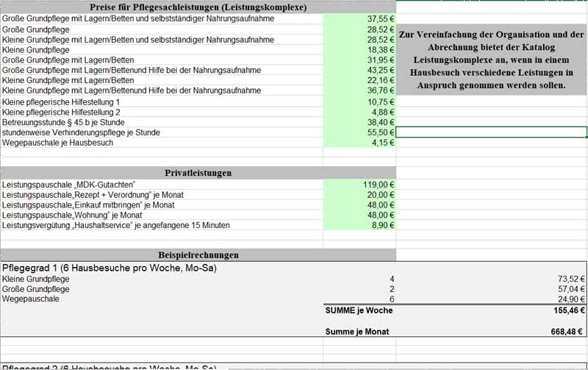Click the 'Kleine Grundpflege' price list row label

point(35,50)
